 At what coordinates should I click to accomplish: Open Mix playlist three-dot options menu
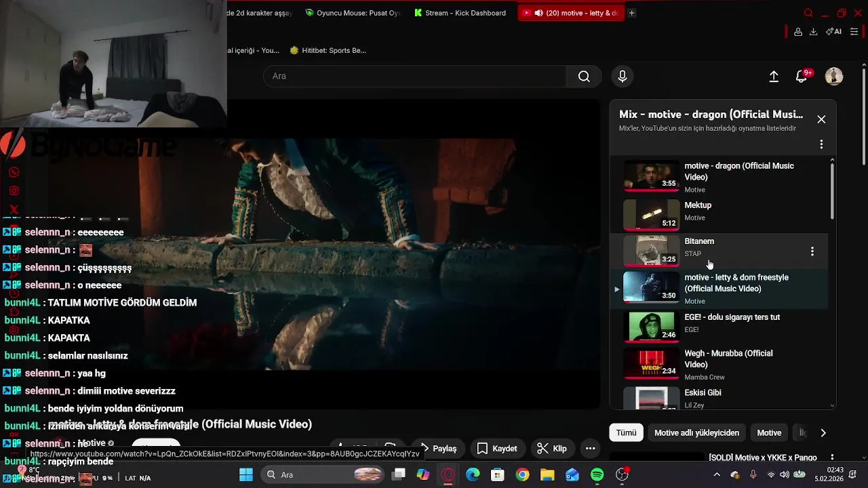click(x=821, y=144)
